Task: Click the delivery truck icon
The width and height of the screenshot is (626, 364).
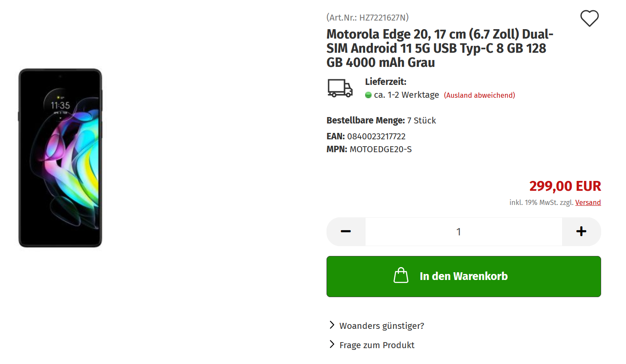Action: [340, 88]
